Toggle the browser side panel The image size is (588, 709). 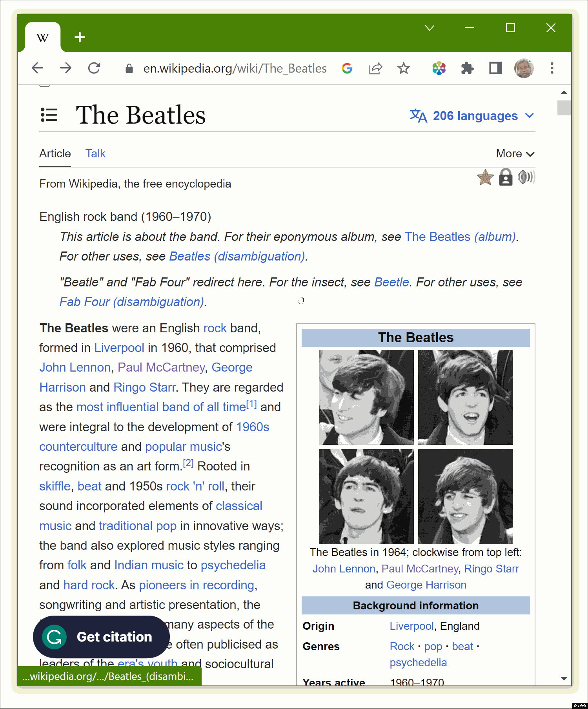click(x=495, y=68)
